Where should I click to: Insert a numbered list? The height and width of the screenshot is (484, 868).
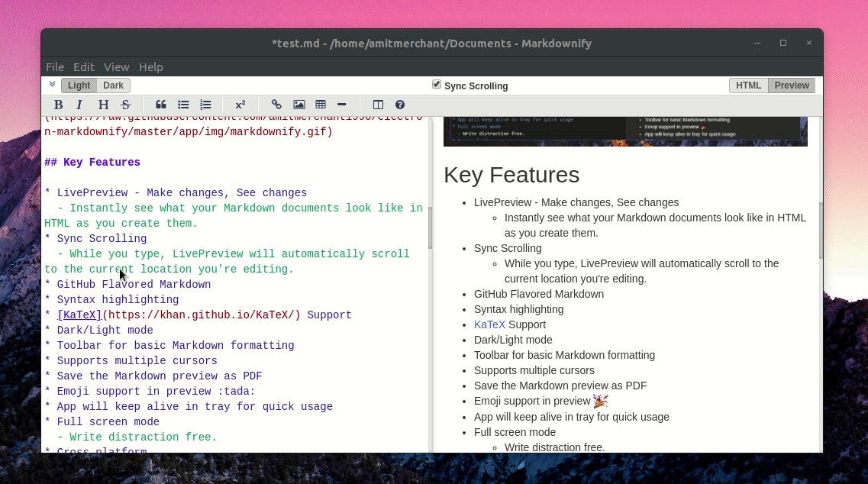(x=205, y=105)
